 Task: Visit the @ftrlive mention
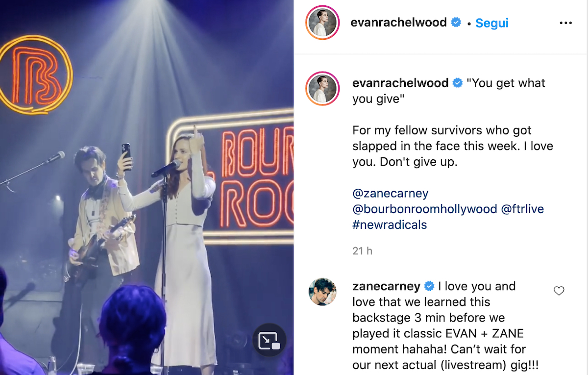(x=522, y=209)
